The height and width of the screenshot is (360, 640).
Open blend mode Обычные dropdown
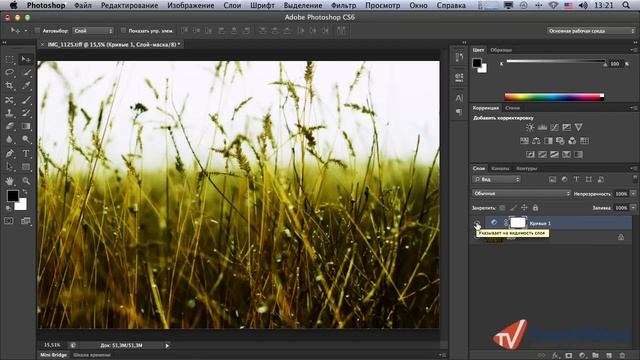click(521, 193)
